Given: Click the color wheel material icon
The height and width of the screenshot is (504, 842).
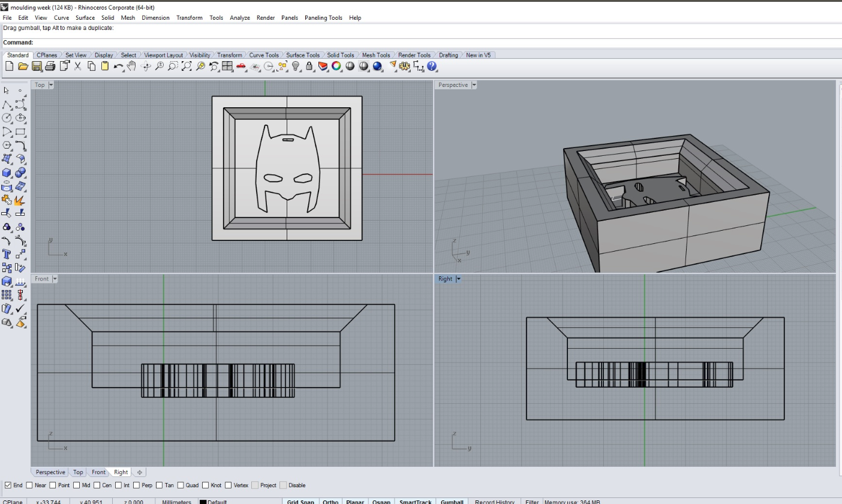Looking at the screenshot, I should coord(336,67).
